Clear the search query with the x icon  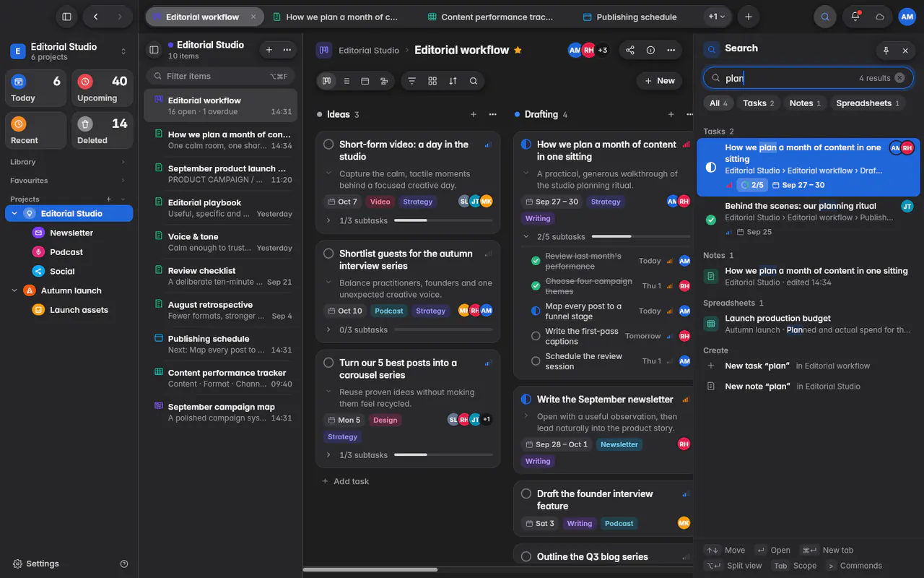pyautogui.click(x=899, y=78)
